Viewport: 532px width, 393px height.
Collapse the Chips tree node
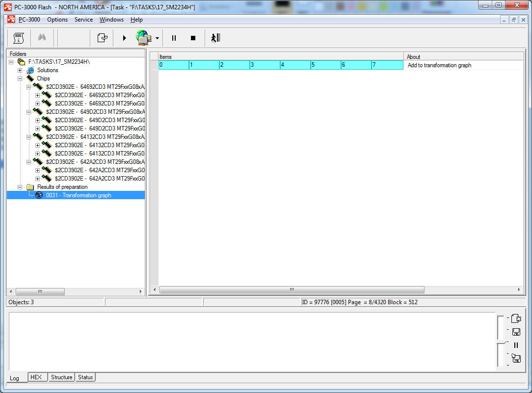[x=20, y=79]
